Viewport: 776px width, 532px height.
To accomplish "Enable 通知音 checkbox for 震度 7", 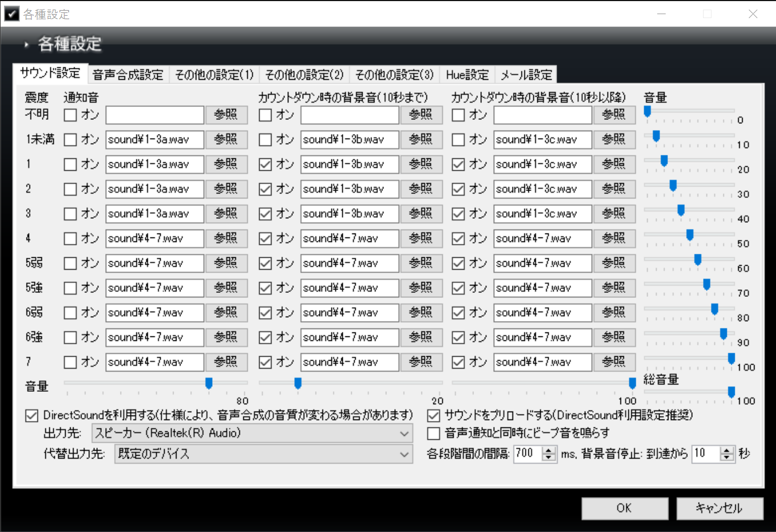I will click(70, 362).
